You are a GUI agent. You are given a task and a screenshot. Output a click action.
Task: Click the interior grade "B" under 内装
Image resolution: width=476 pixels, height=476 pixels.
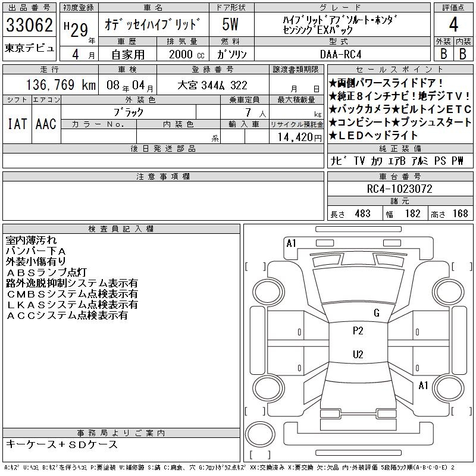(463, 54)
